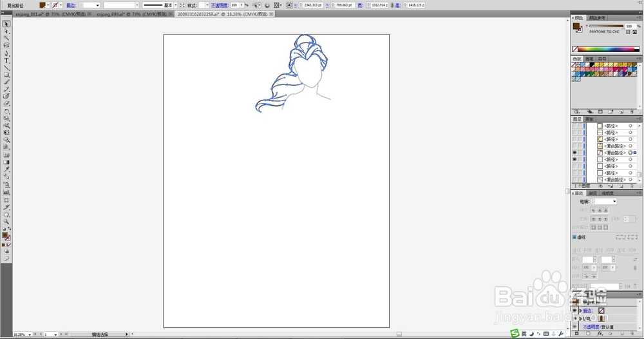The height and width of the screenshot is (339, 644).
Task: Open the stroke color dropdown in the control bar
Action: tap(61, 5)
